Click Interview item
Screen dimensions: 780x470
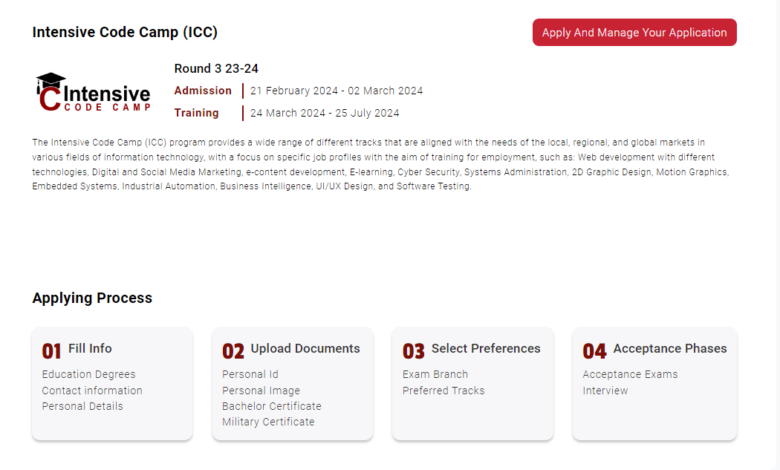[x=605, y=390]
